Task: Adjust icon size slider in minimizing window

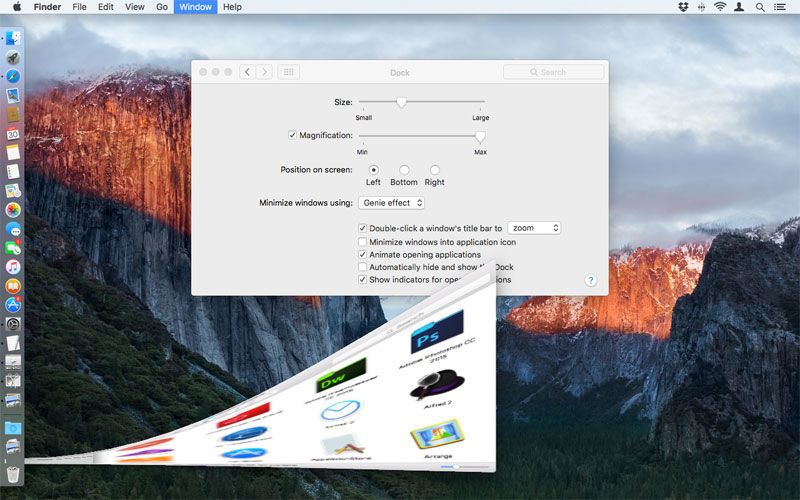Action: 466,466
